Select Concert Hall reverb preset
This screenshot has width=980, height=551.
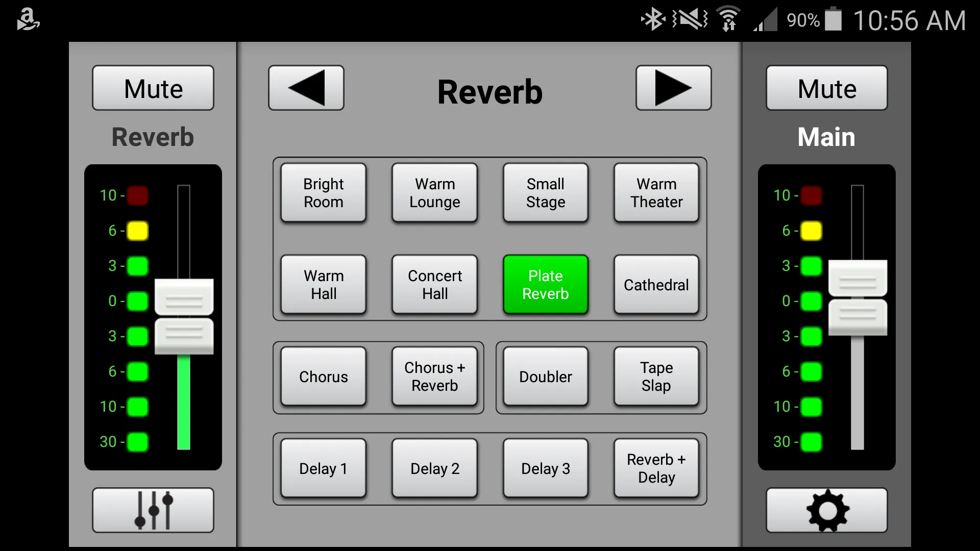tap(434, 284)
